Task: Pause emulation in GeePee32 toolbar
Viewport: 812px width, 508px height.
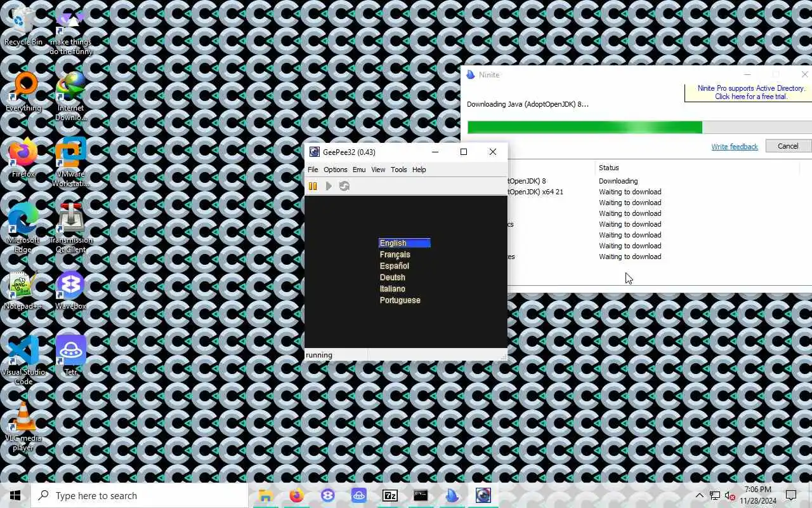Action: pyautogui.click(x=313, y=186)
